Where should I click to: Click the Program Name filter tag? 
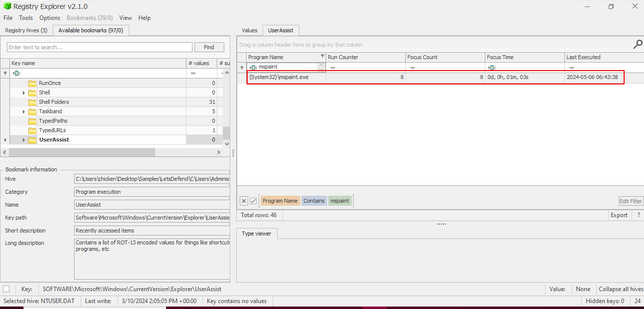pyautogui.click(x=280, y=201)
